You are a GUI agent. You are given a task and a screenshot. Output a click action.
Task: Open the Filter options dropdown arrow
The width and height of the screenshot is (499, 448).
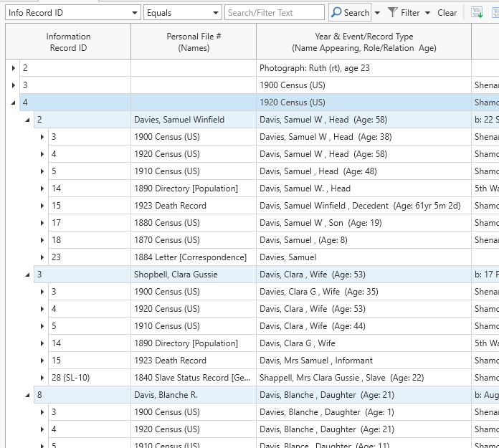[x=428, y=13]
